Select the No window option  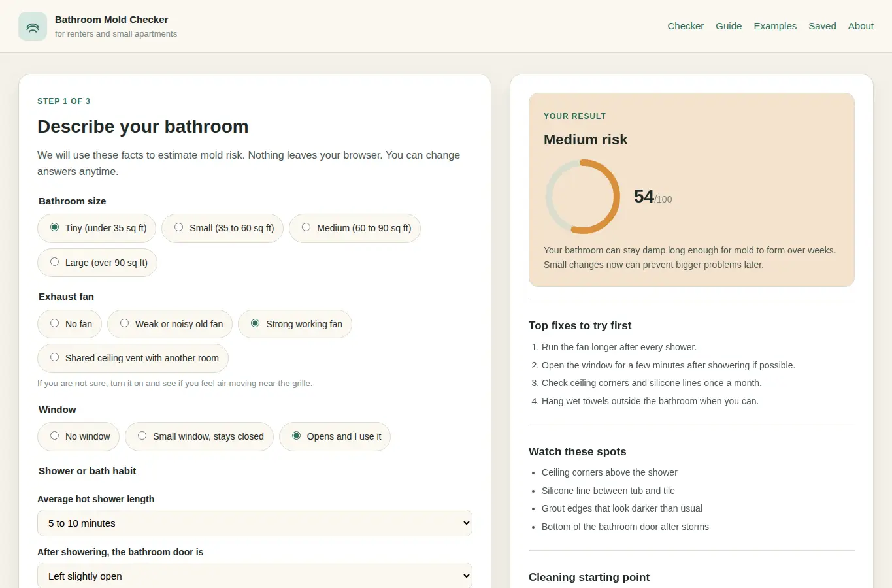tap(78, 436)
